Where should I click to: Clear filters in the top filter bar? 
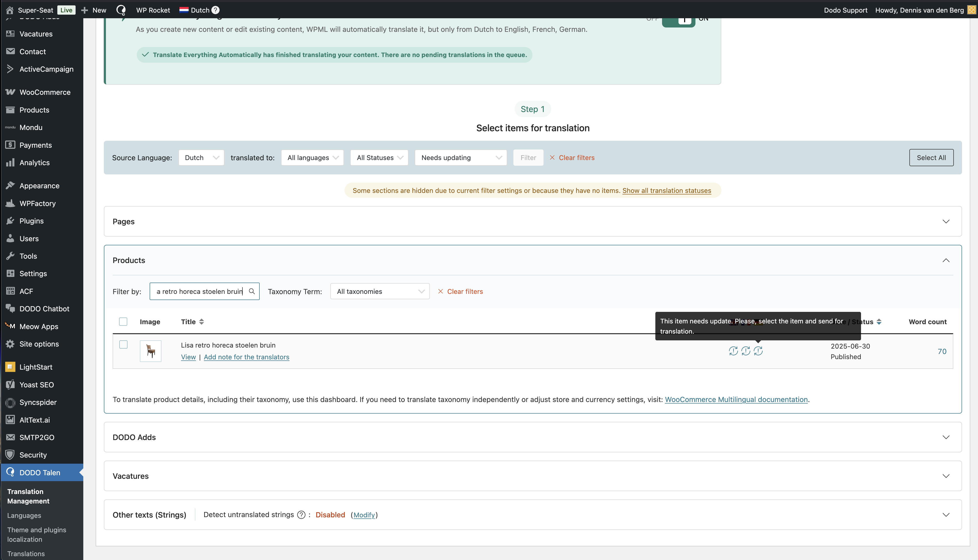pyautogui.click(x=572, y=157)
